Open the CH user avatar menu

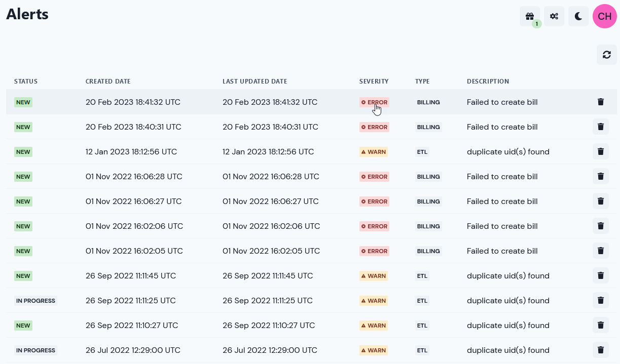(605, 16)
